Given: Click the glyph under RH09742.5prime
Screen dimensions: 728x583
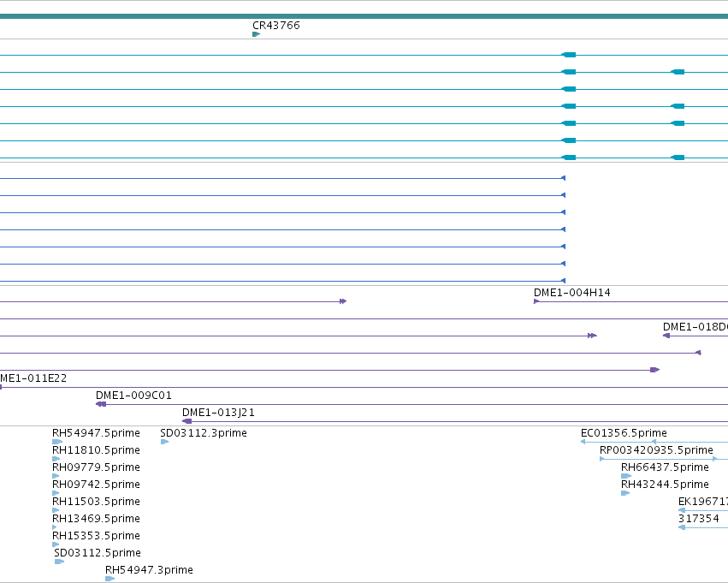Looking at the screenshot, I should click(x=56, y=493).
